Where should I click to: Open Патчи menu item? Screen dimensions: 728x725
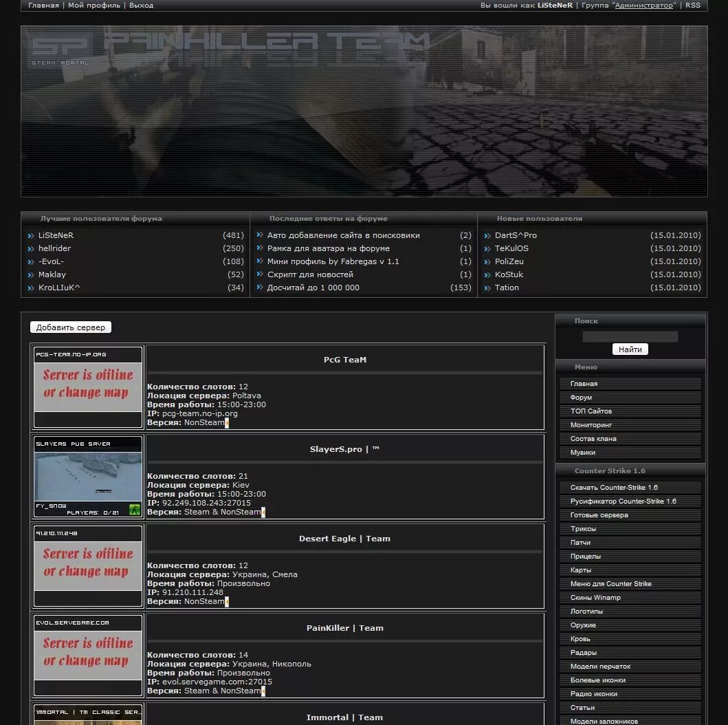click(630, 543)
